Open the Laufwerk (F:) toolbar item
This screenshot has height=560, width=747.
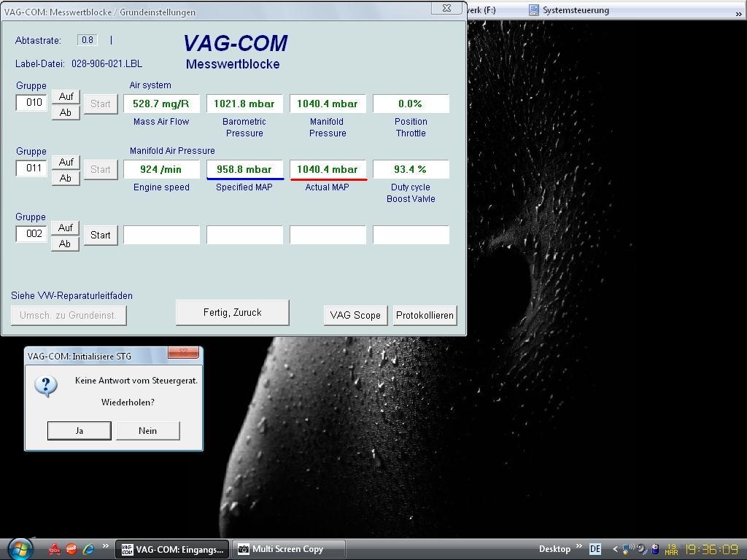coord(481,10)
